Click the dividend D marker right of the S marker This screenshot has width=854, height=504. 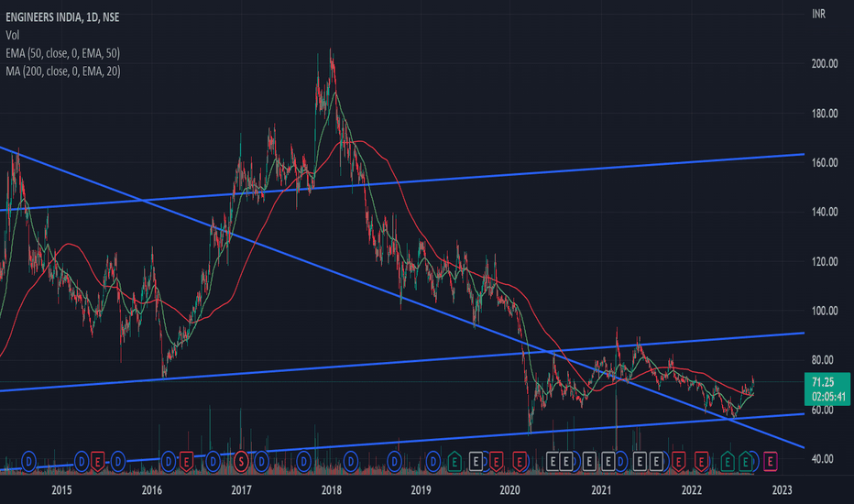(261, 462)
